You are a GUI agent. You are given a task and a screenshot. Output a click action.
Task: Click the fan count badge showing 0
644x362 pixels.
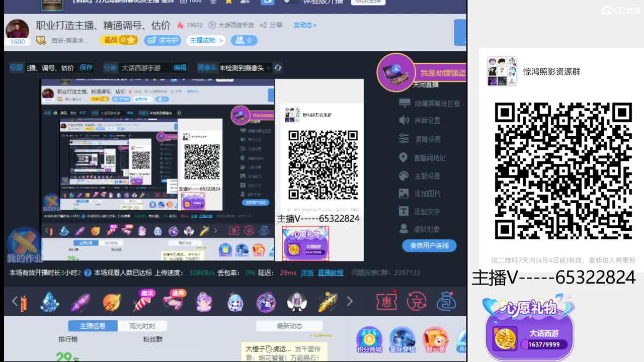244,40
